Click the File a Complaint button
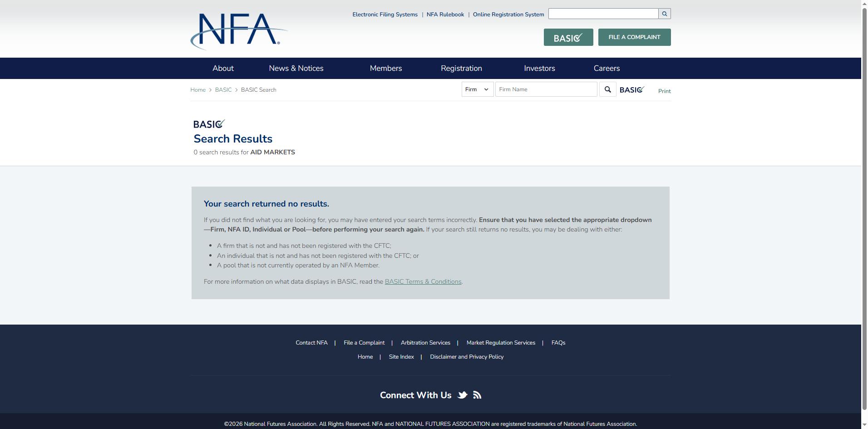 point(635,37)
